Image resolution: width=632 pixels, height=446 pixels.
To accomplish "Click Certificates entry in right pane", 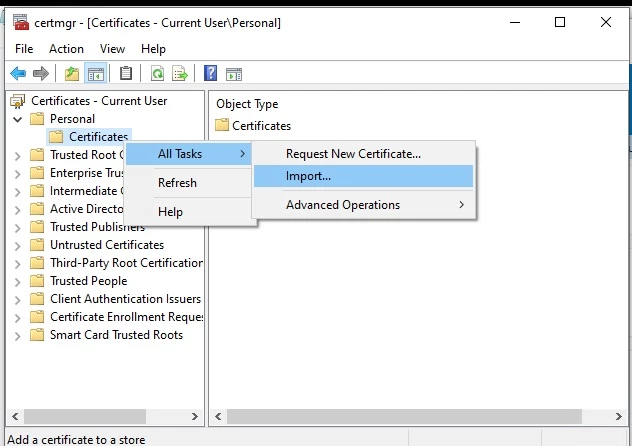I will click(262, 125).
